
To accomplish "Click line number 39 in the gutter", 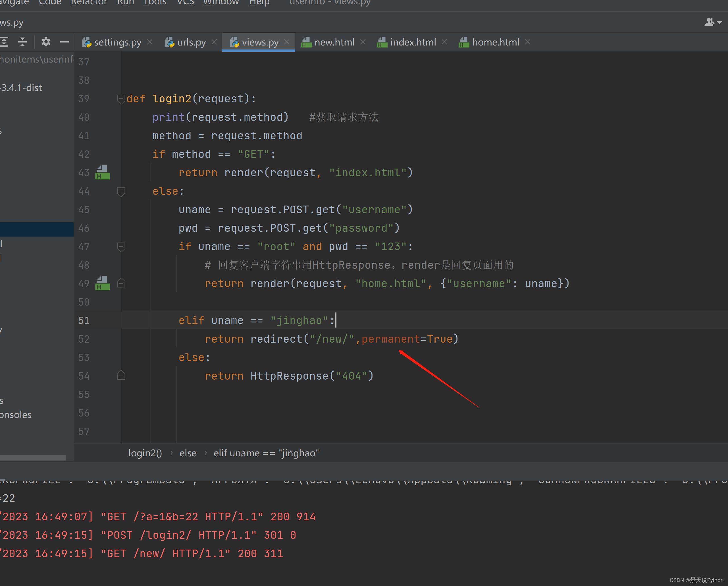I will point(84,99).
